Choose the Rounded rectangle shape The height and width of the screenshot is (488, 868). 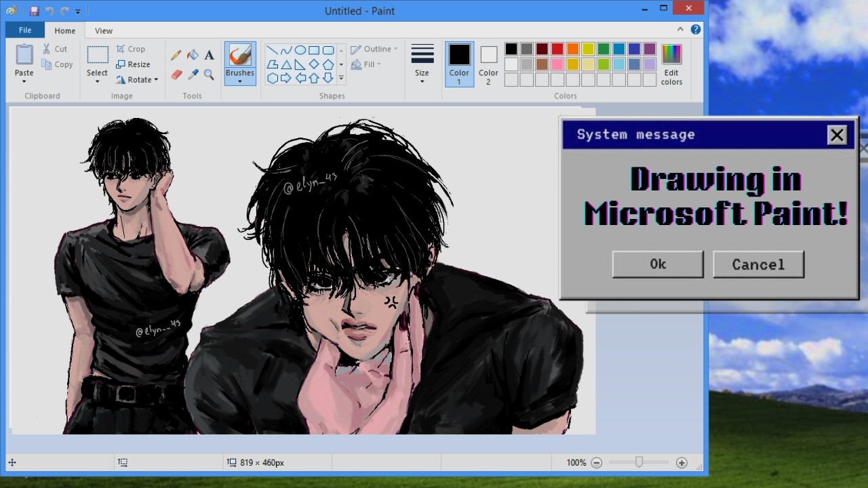(328, 50)
